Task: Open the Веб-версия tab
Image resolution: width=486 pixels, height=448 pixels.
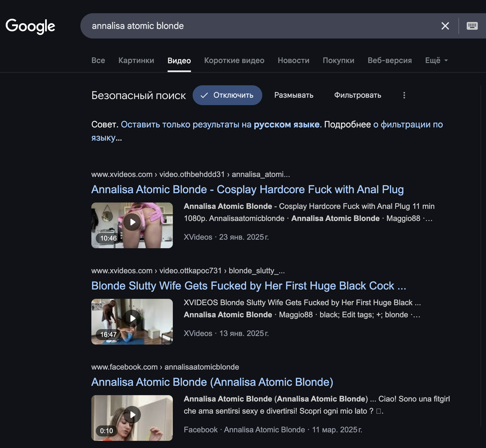Action: pos(390,60)
